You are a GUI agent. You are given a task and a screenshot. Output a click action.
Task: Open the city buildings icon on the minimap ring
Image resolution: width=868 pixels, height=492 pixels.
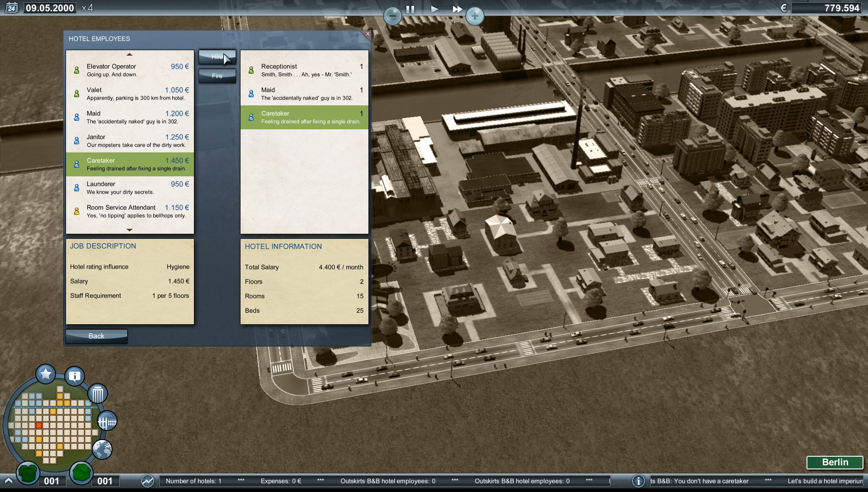click(107, 421)
